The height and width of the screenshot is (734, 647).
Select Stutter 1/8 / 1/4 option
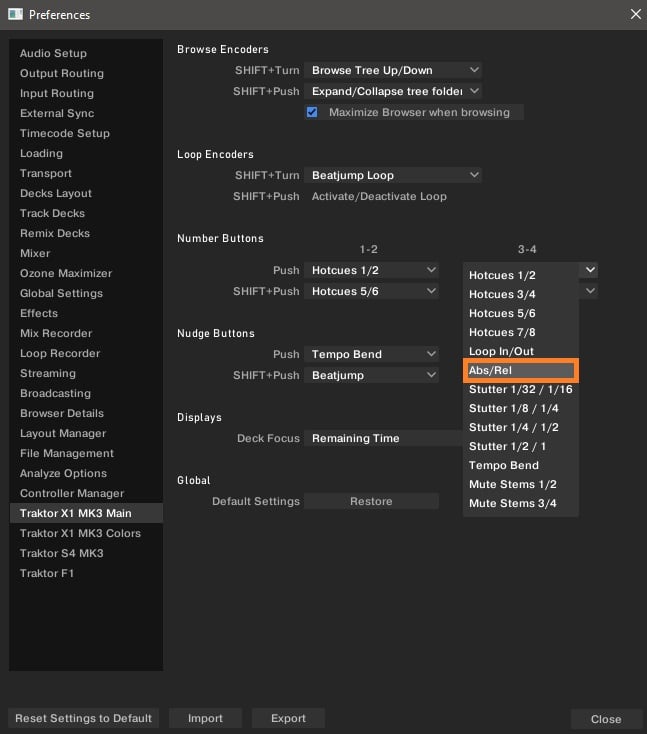click(521, 409)
